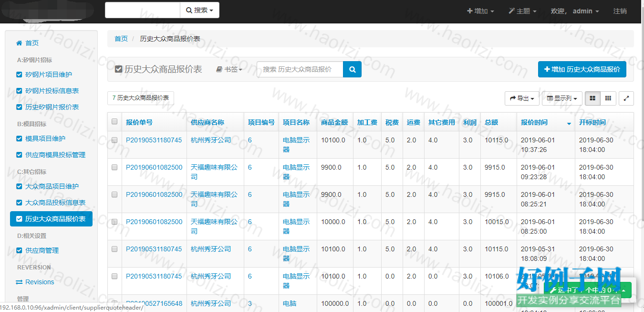
Task: Click project number 3 link in 电脑 row
Action: [x=250, y=303]
